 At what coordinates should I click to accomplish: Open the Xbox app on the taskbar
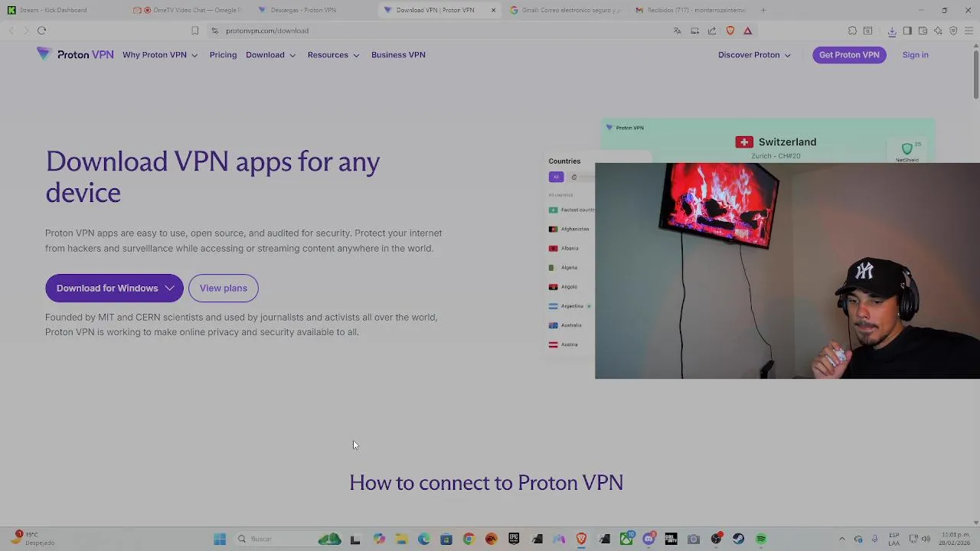coord(626,539)
